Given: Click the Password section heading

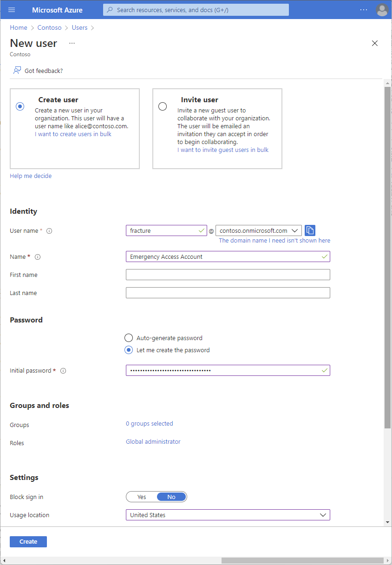Looking at the screenshot, I should click(x=26, y=320).
